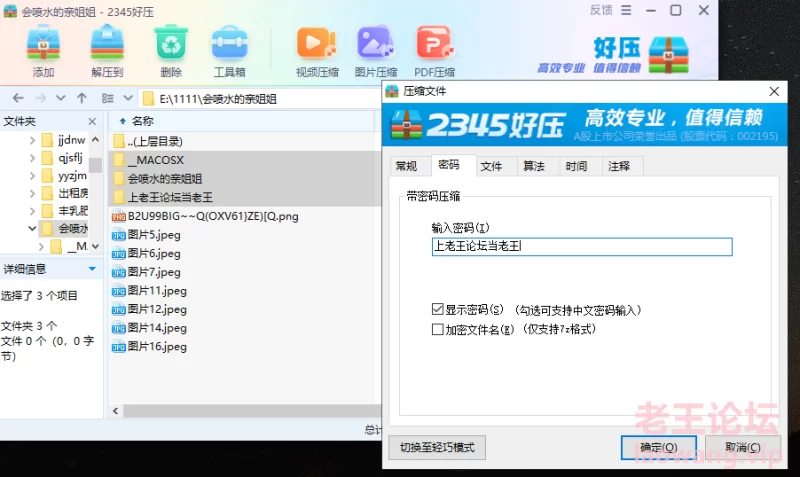
Task: Open 视频压缩 video compression tool
Action: [x=317, y=51]
